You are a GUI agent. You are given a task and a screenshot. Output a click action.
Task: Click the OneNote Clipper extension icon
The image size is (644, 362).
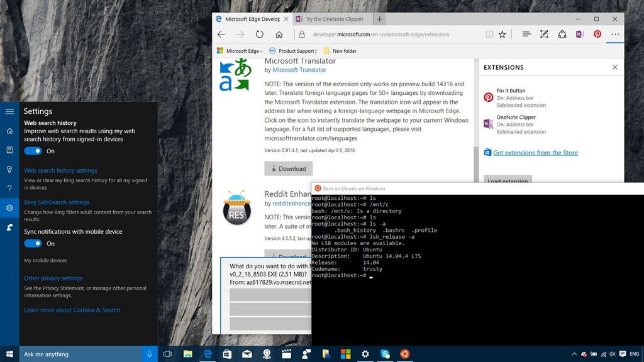coord(579,34)
